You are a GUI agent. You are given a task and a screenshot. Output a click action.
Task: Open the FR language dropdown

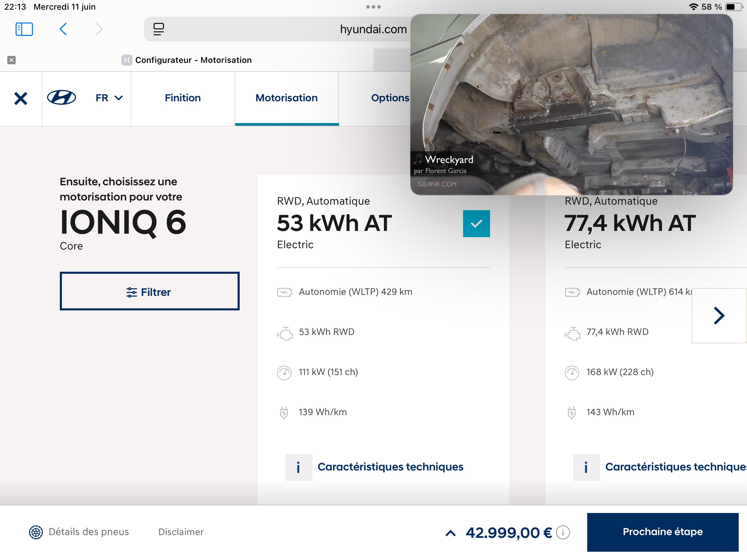click(109, 98)
